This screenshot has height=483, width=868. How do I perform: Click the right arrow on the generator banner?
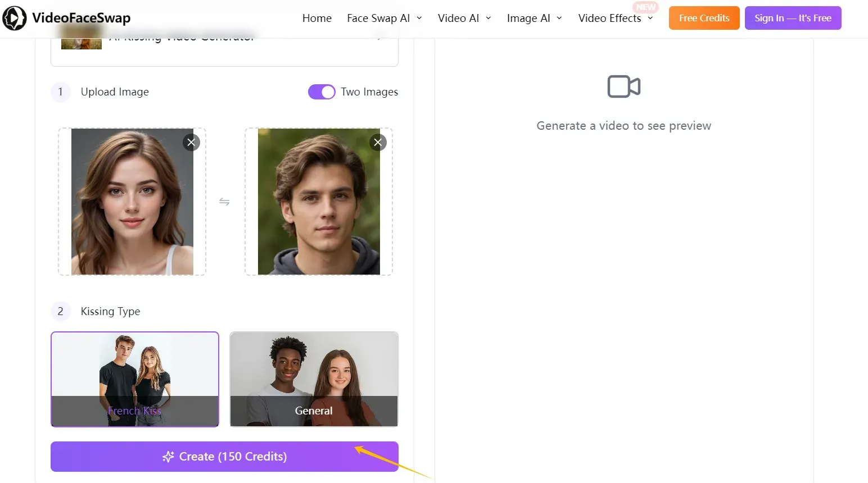tap(379, 37)
